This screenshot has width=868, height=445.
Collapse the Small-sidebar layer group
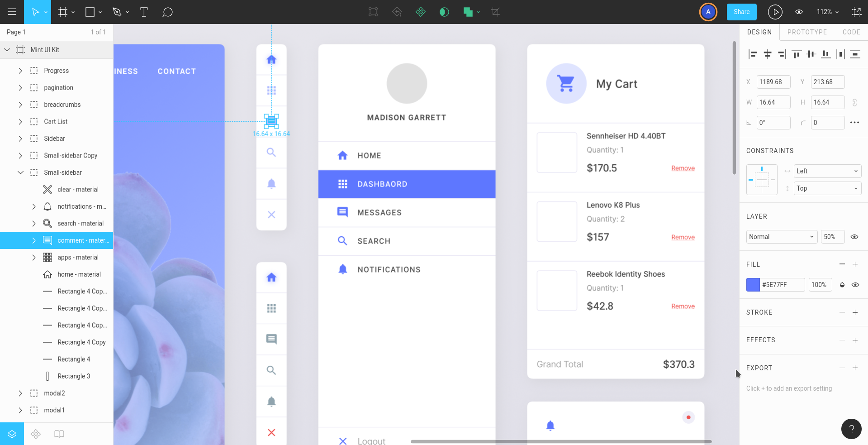(20, 172)
